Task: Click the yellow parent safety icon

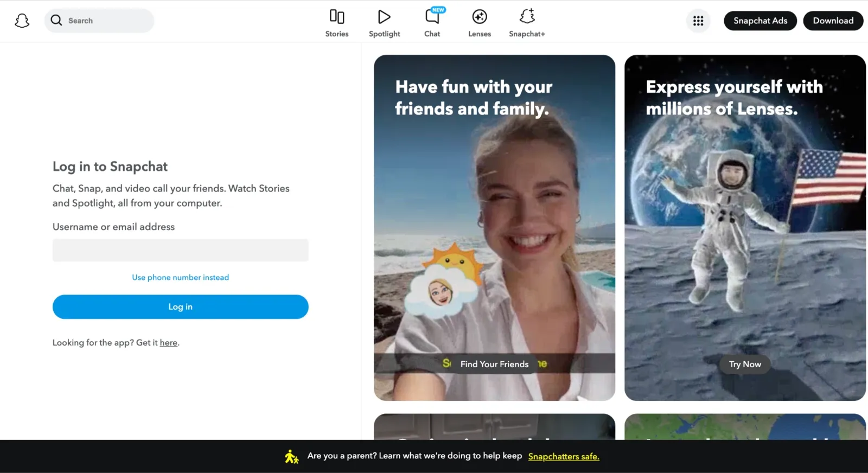Action: coord(291,457)
